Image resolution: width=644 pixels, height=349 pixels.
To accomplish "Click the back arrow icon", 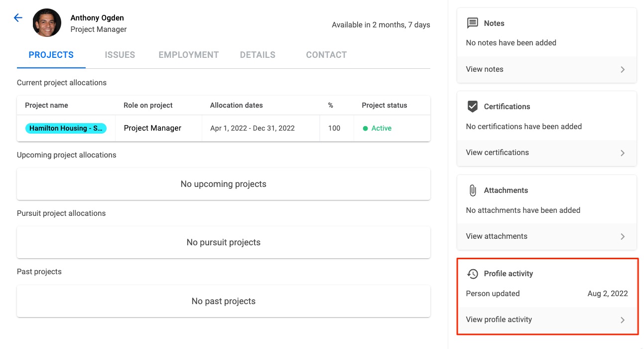I will click(18, 18).
